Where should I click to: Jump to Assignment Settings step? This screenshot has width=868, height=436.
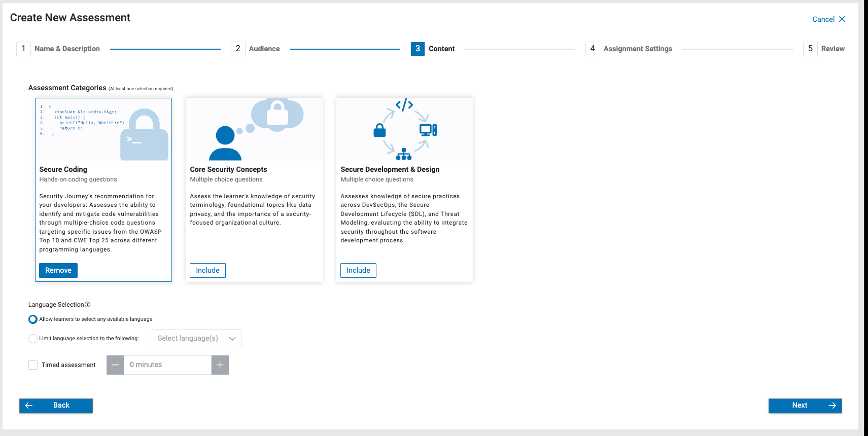[x=637, y=49]
